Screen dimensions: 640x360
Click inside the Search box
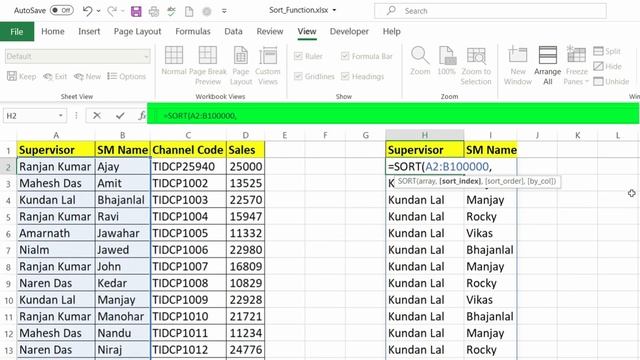490,11
